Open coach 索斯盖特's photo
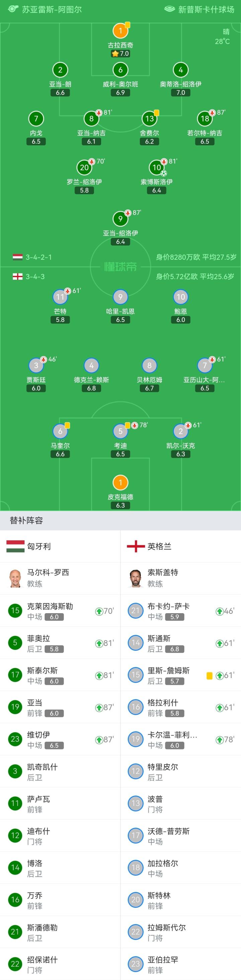This screenshot has width=241, height=980. point(136,578)
